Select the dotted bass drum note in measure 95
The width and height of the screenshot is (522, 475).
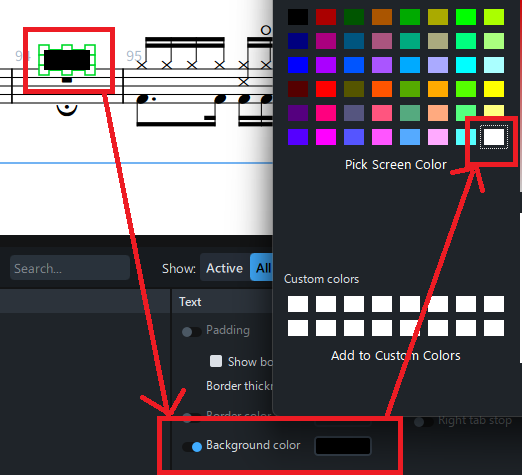click(143, 99)
